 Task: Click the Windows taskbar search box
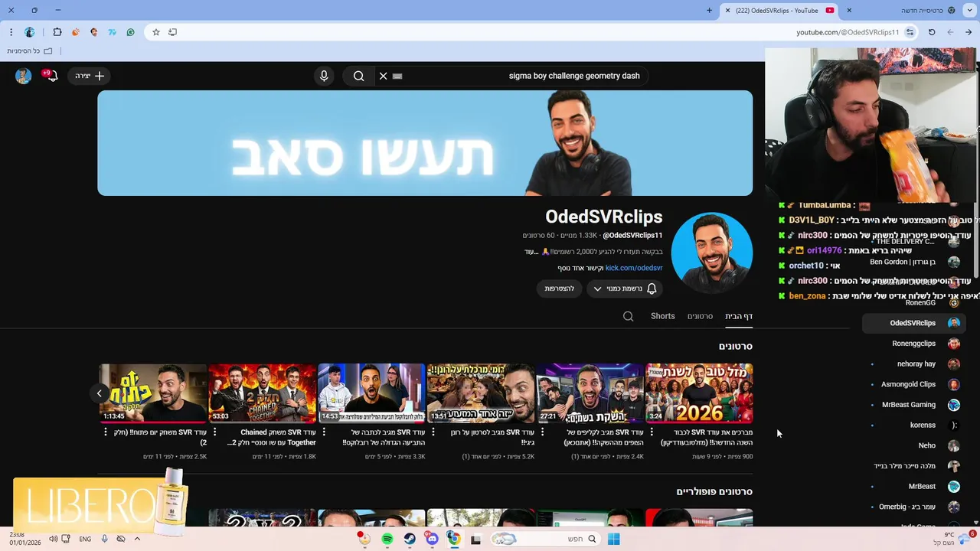coord(544,539)
